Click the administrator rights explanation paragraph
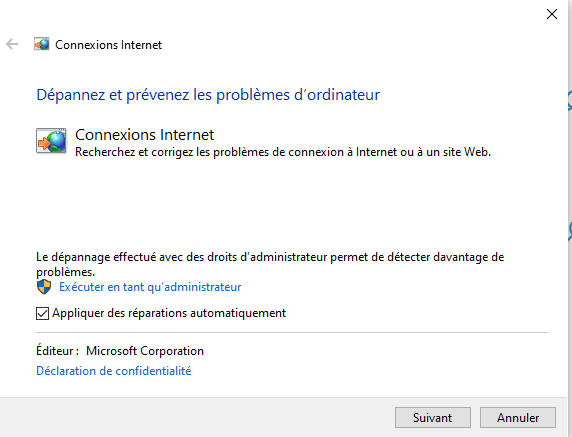 coord(270,264)
